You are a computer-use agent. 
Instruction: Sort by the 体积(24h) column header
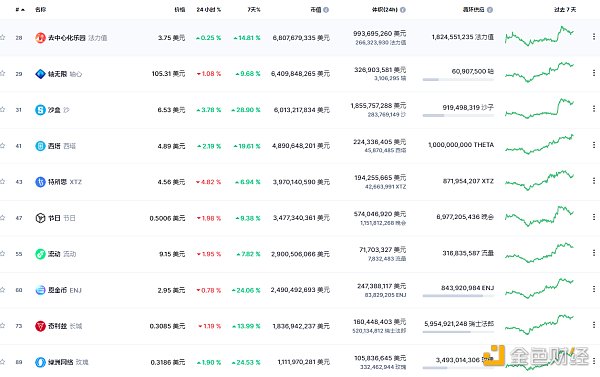(385, 10)
